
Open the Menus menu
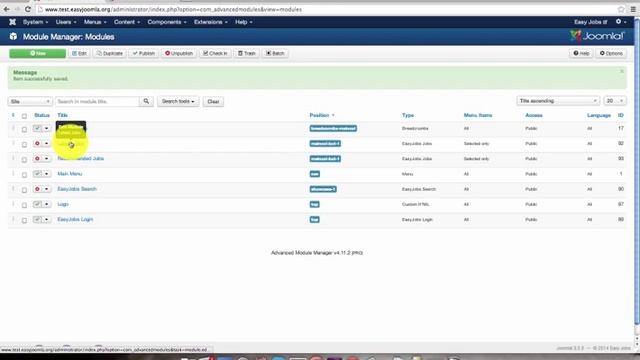pyautogui.click(x=95, y=22)
